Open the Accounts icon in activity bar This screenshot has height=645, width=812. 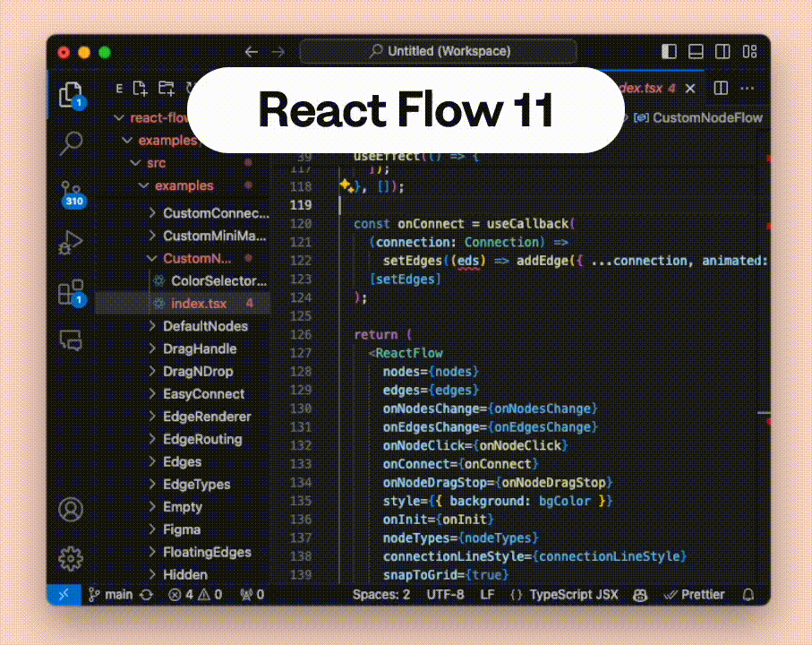(71, 509)
